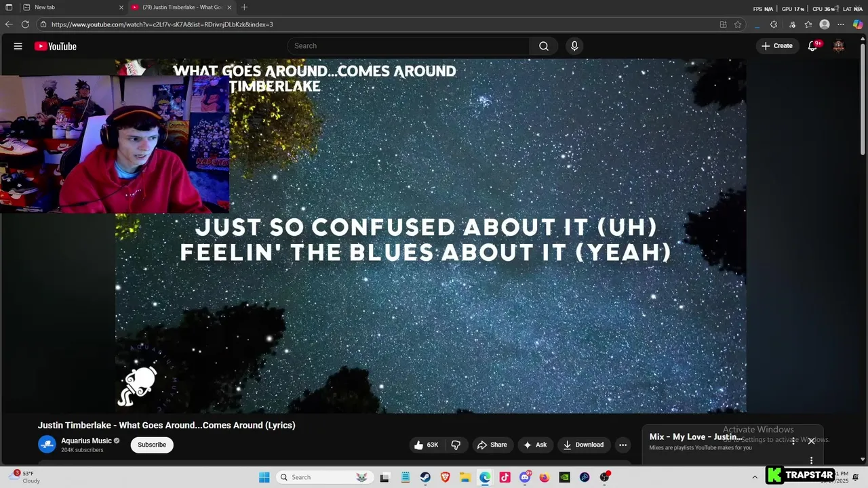
Task: Open the Aquarius Music channel name link
Action: (x=86, y=441)
